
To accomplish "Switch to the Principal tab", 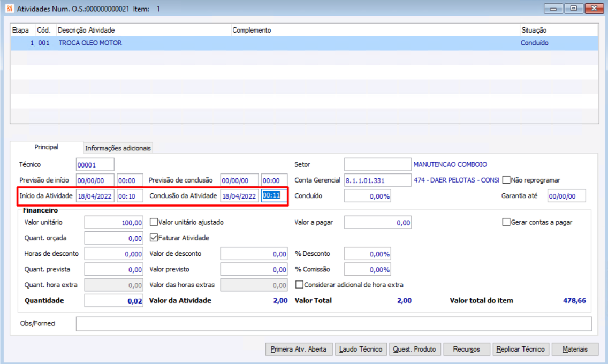I will pos(46,147).
